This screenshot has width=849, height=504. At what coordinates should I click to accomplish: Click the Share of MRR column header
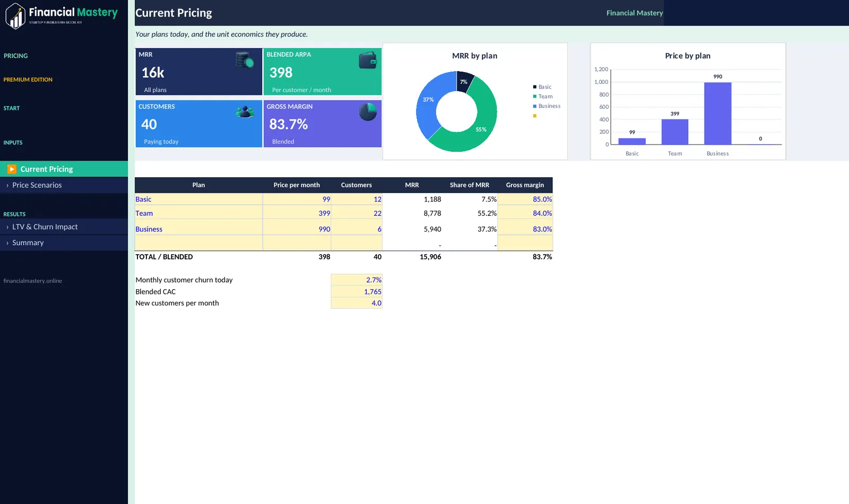pos(470,185)
